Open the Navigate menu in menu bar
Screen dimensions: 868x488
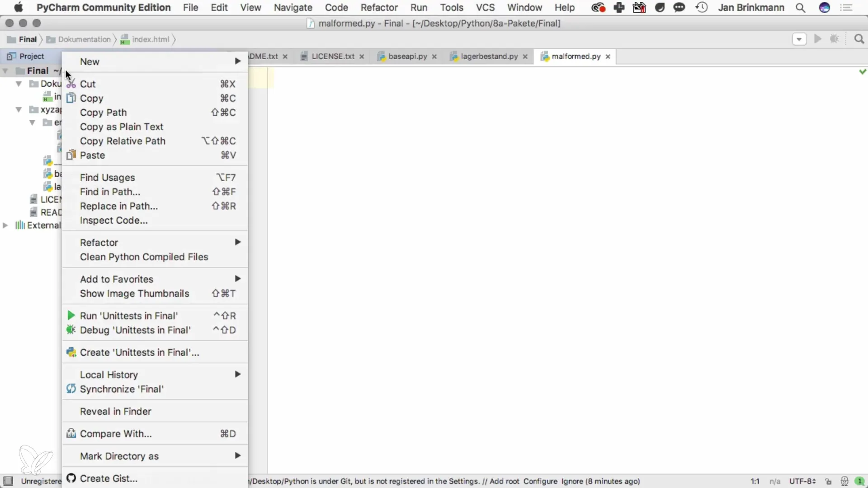tap(293, 8)
